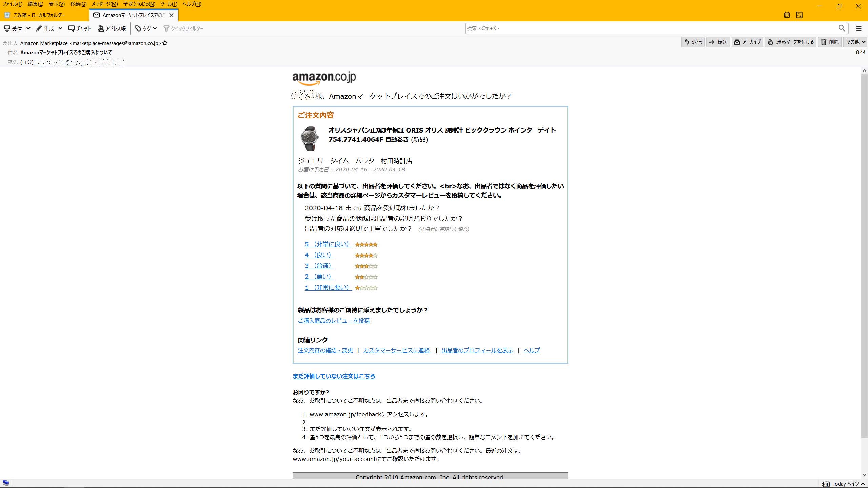868x488 pixels.
Task: Click seller name ジュエリータイム ムラタ 村田時計店
Action: point(355,161)
